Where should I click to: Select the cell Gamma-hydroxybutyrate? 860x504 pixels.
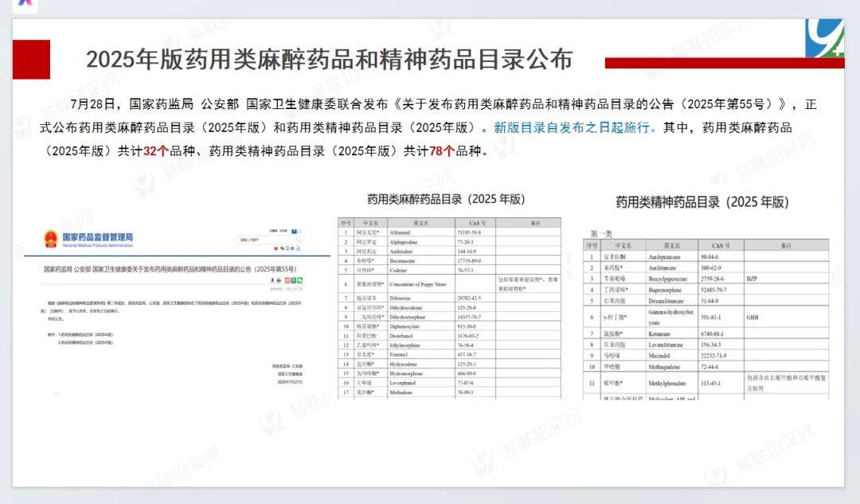coord(672,317)
